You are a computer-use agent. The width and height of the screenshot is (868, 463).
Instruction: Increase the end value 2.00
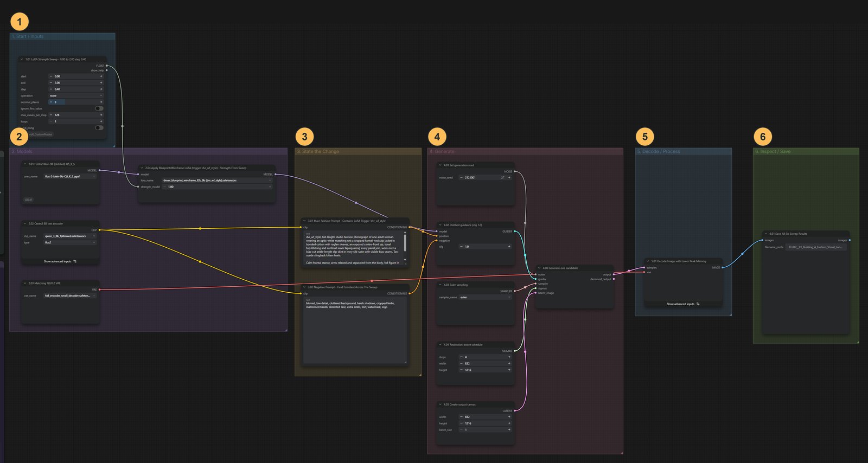click(101, 83)
